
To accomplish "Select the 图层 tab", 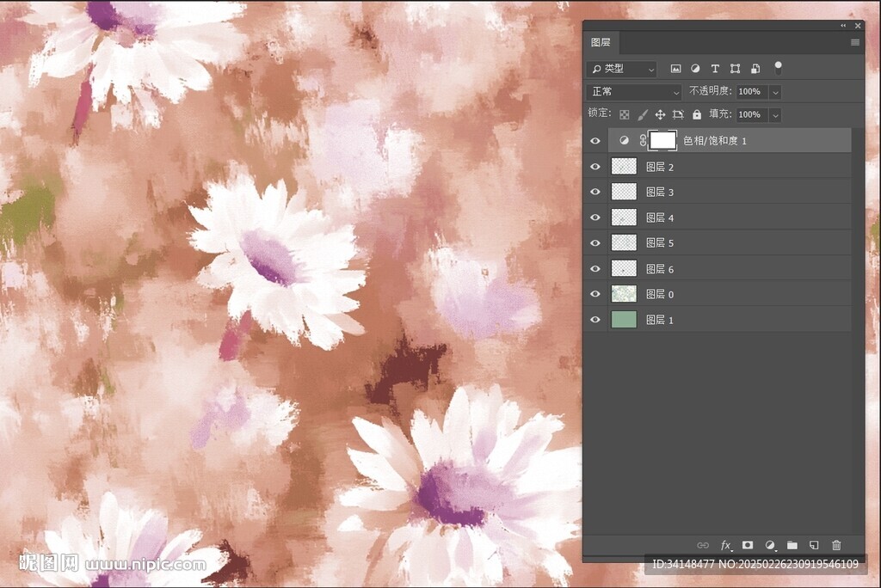I will click(600, 42).
